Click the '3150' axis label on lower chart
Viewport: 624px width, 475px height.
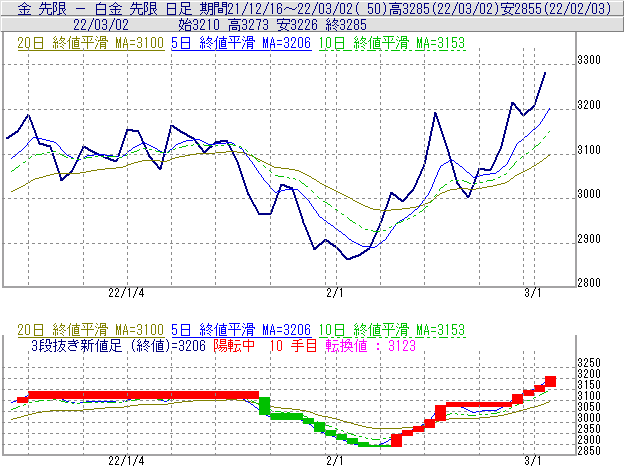point(589,385)
